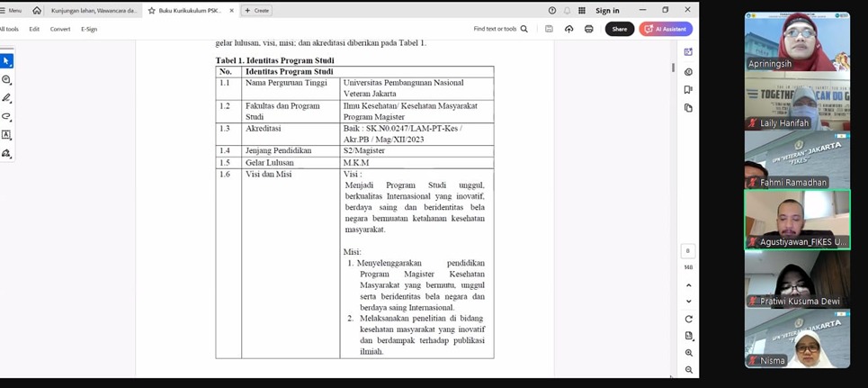Go to previous page with up chevron
This screenshot has height=388, width=868.
tap(688, 285)
